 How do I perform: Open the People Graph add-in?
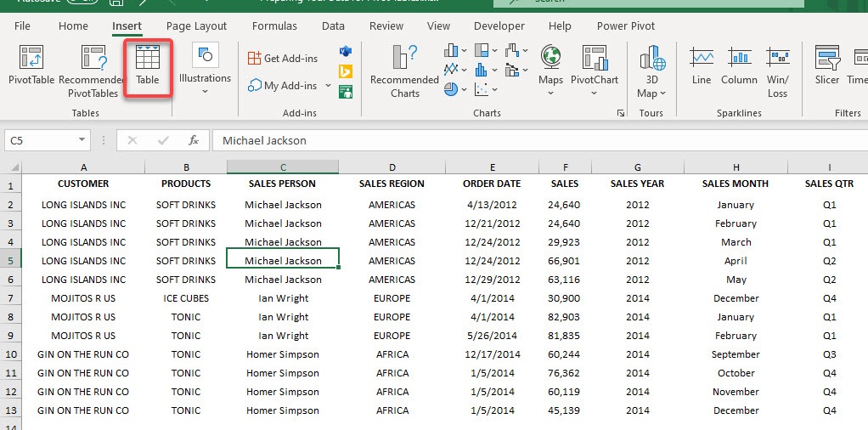(x=346, y=91)
